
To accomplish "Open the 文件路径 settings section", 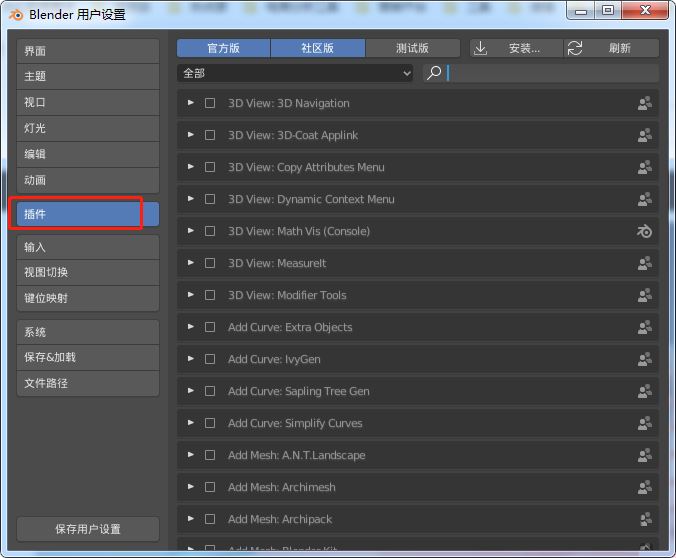I will click(88, 383).
